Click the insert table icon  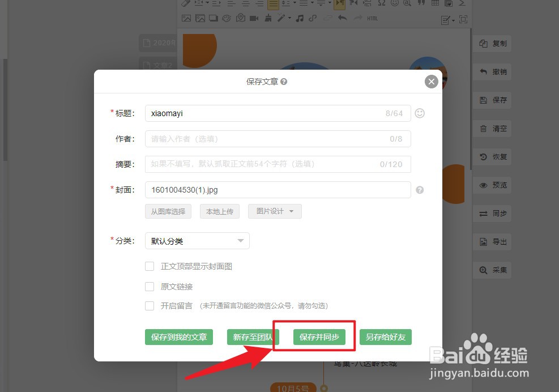click(436, 3)
